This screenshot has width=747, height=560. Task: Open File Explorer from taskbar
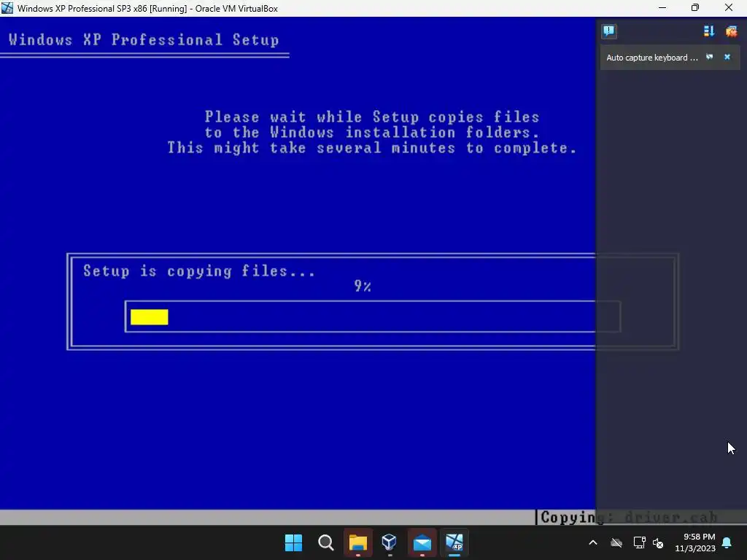[357, 542]
